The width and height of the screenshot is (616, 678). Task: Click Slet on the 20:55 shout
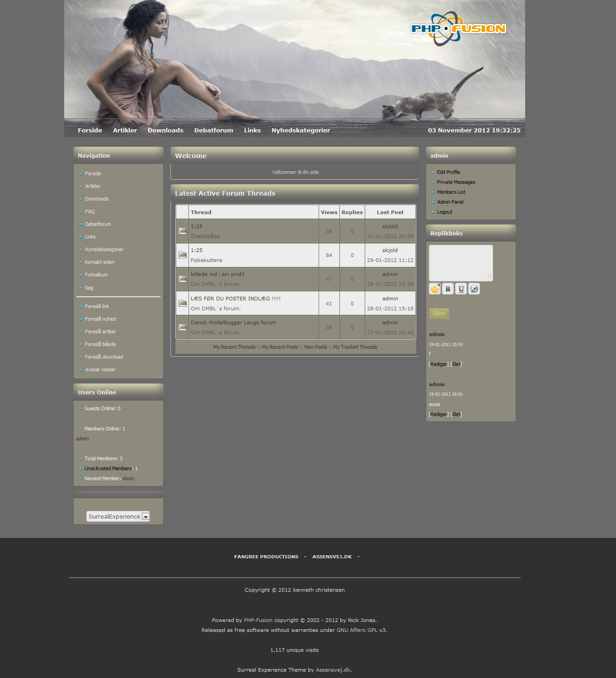(x=456, y=364)
